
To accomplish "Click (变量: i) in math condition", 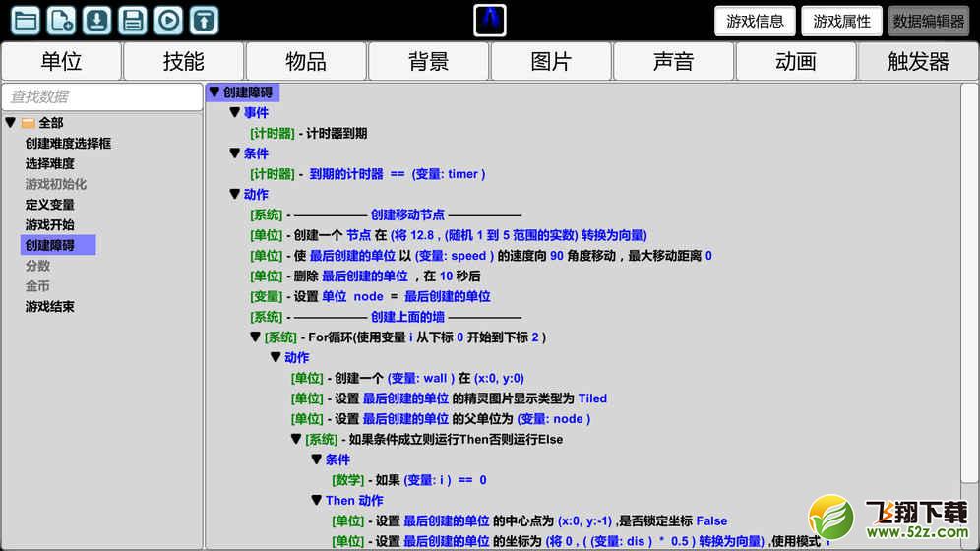I will pos(427,480).
